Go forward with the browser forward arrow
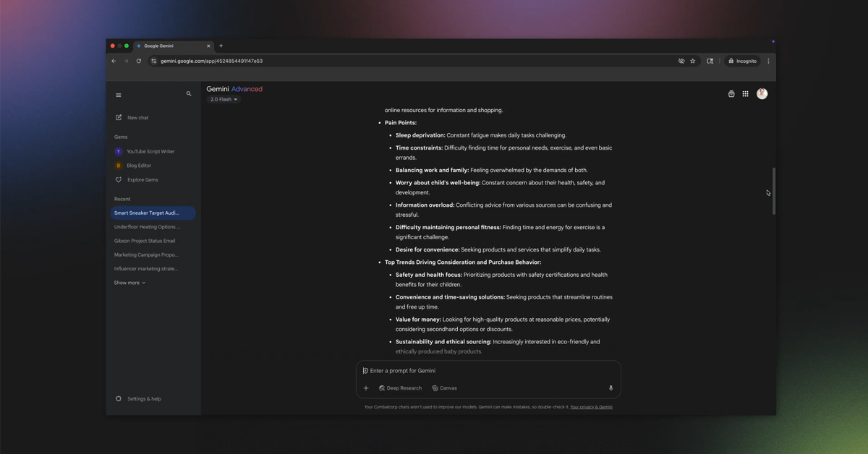 (126, 61)
